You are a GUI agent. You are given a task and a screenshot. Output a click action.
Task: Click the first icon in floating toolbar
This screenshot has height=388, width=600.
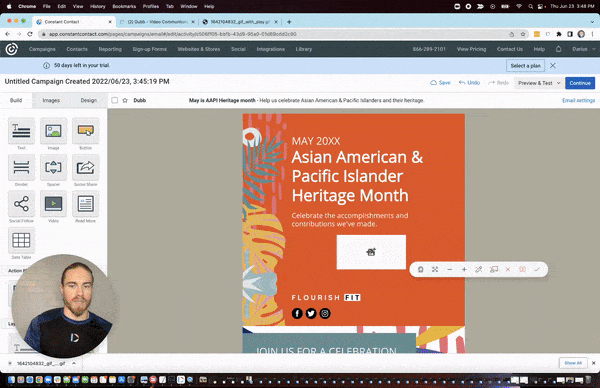pyautogui.click(x=421, y=269)
